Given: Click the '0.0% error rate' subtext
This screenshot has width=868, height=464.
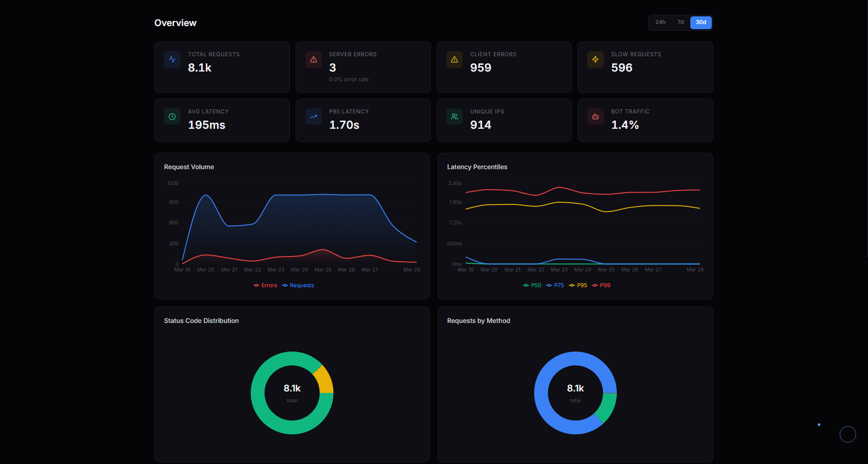Looking at the screenshot, I should [x=349, y=80].
